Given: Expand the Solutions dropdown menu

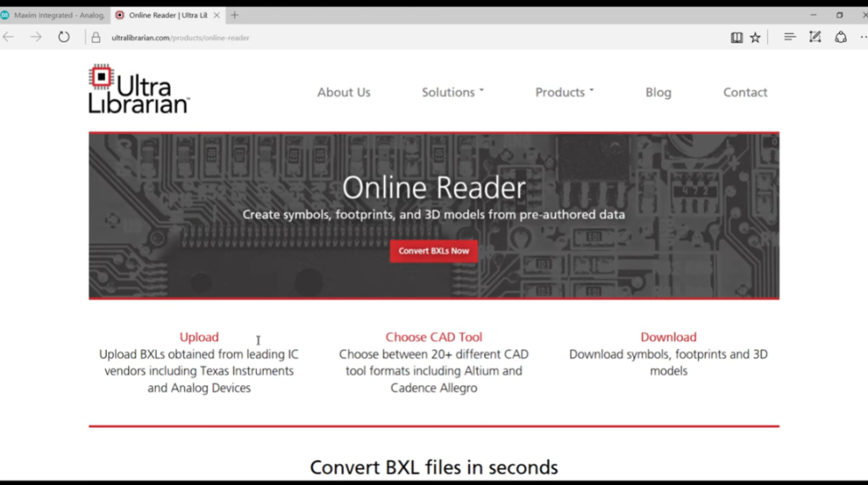Looking at the screenshot, I should click(x=453, y=92).
